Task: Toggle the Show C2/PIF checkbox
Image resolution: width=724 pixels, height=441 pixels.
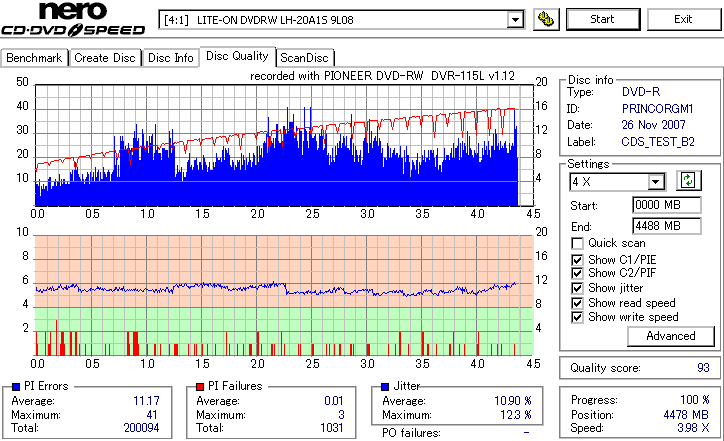Action: click(x=577, y=273)
